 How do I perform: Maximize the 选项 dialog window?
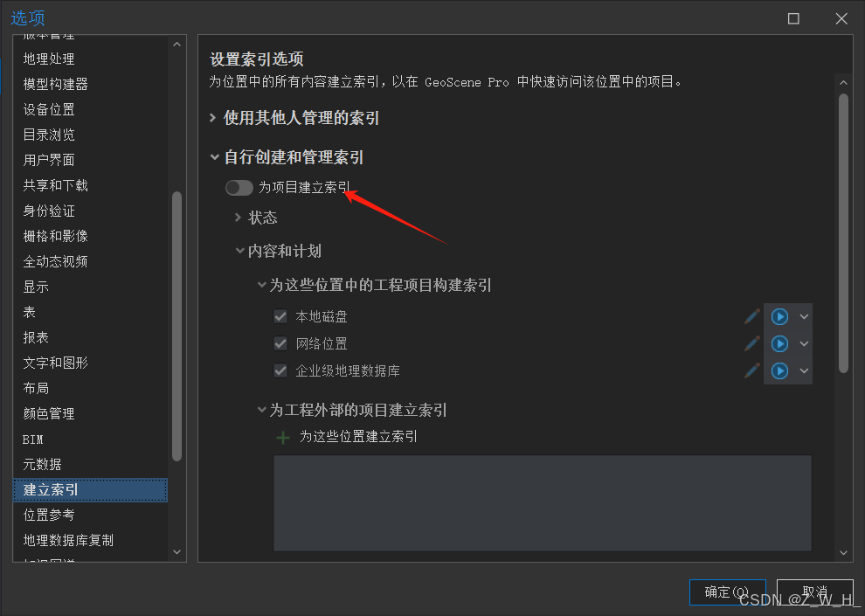click(793, 18)
